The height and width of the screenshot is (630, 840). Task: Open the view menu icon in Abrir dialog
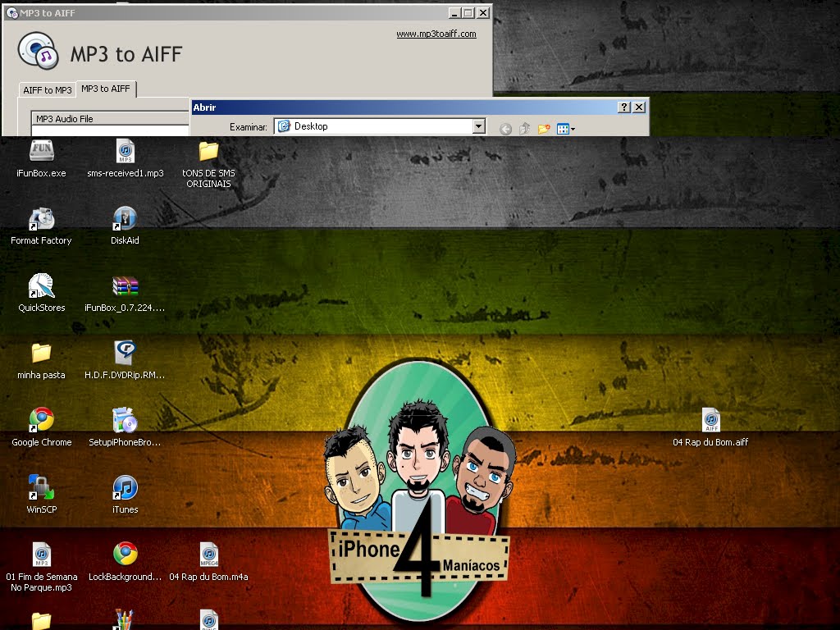[x=566, y=129]
